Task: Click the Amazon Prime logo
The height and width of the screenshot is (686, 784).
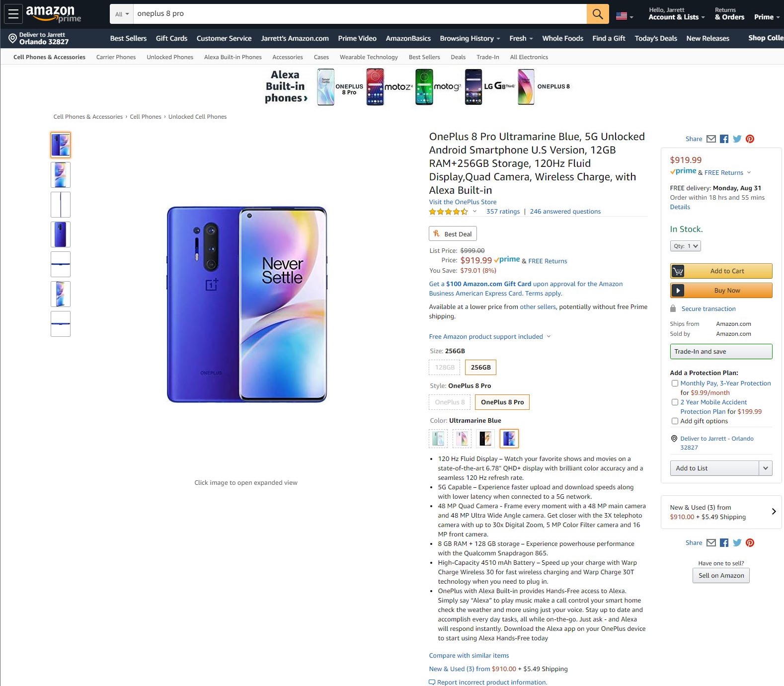Action: point(52,13)
